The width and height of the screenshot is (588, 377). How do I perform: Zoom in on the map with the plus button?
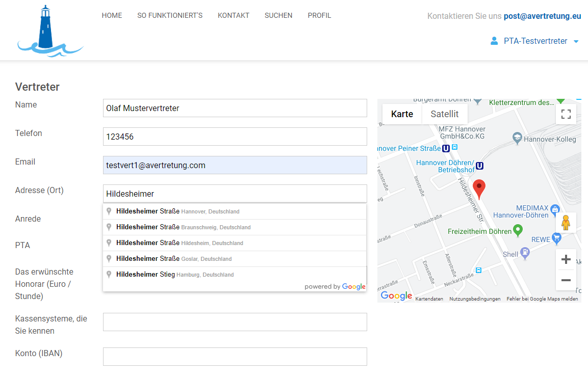(566, 259)
